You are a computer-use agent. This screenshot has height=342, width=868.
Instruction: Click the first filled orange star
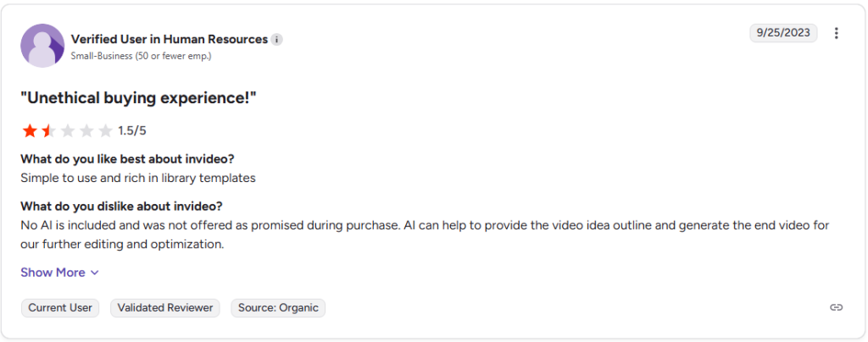30,130
